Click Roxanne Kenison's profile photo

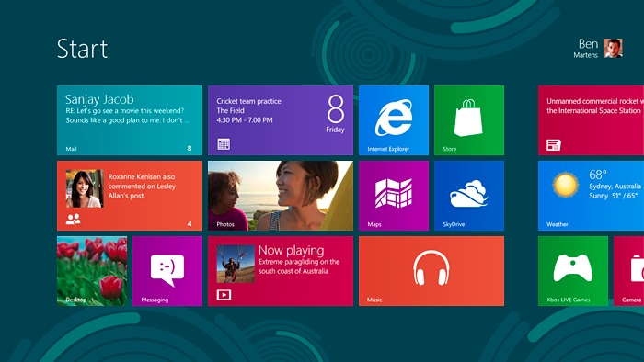click(x=85, y=188)
